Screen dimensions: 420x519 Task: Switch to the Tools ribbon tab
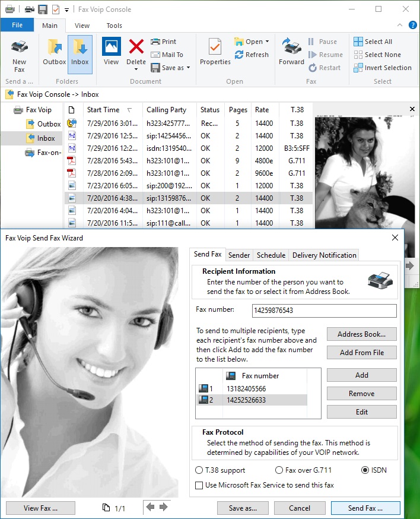(114, 26)
